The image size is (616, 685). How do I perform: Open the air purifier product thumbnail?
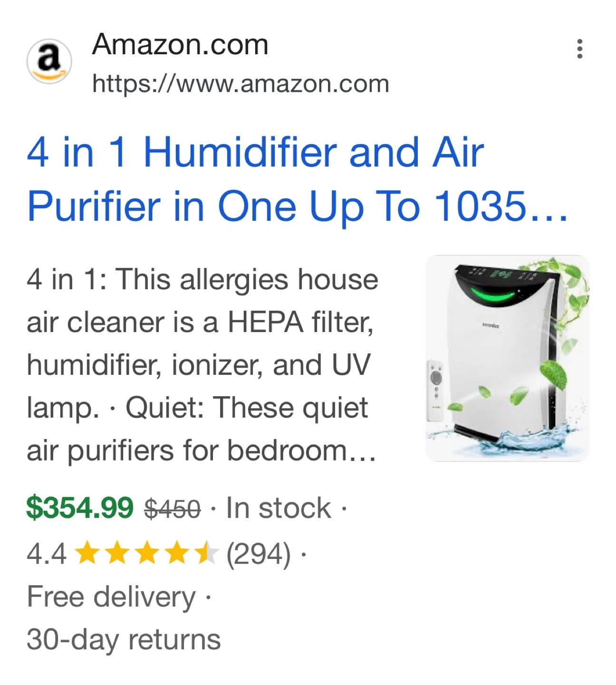tap(507, 358)
